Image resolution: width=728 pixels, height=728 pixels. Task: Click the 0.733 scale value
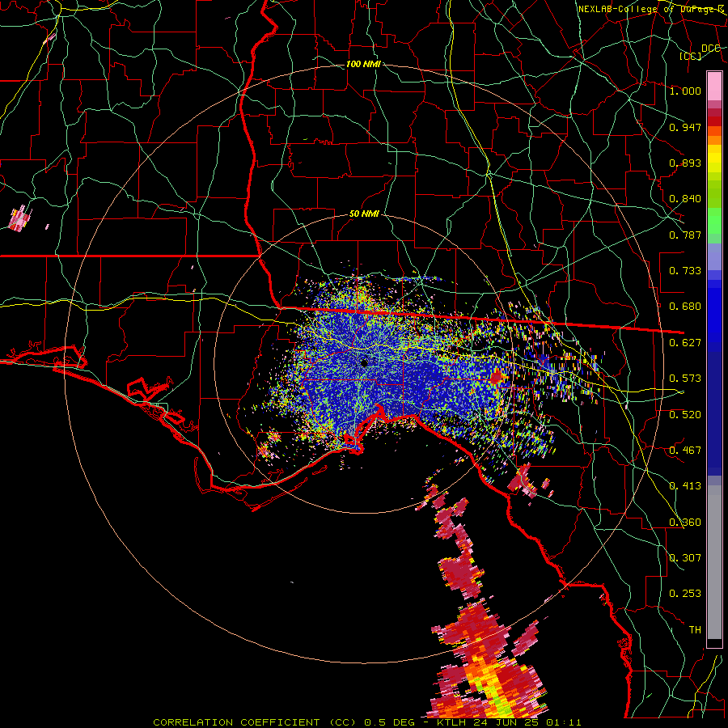click(685, 271)
